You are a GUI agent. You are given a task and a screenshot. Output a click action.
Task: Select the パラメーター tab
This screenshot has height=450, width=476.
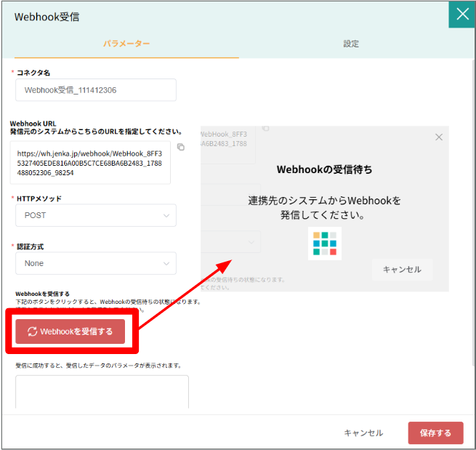click(x=126, y=44)
